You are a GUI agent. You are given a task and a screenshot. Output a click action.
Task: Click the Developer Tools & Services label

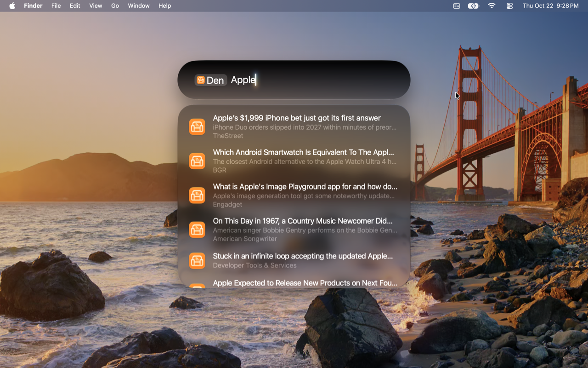[x=255, y=265]
